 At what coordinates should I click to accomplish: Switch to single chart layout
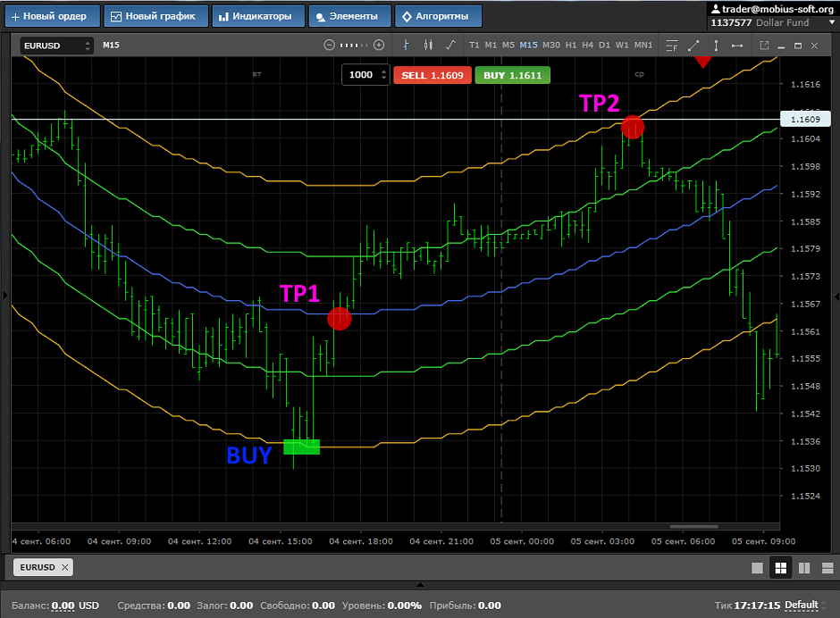pyautogui.click(x=758, y=568)
